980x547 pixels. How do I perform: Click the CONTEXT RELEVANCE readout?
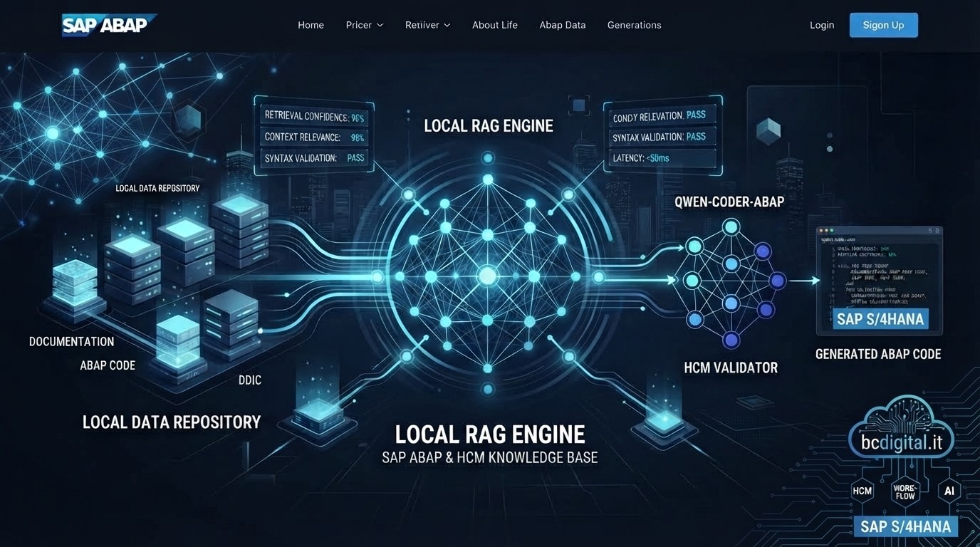pos(314,137)
